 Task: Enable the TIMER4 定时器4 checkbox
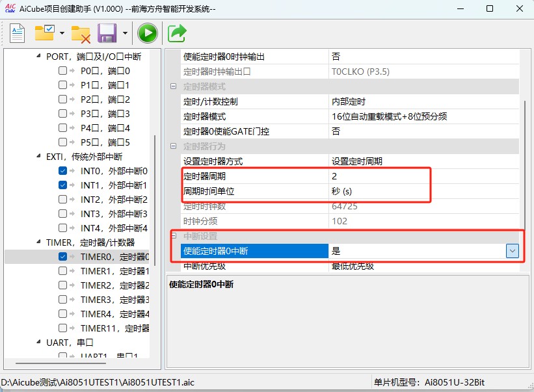pyautogui.click(x=62, y=313)
